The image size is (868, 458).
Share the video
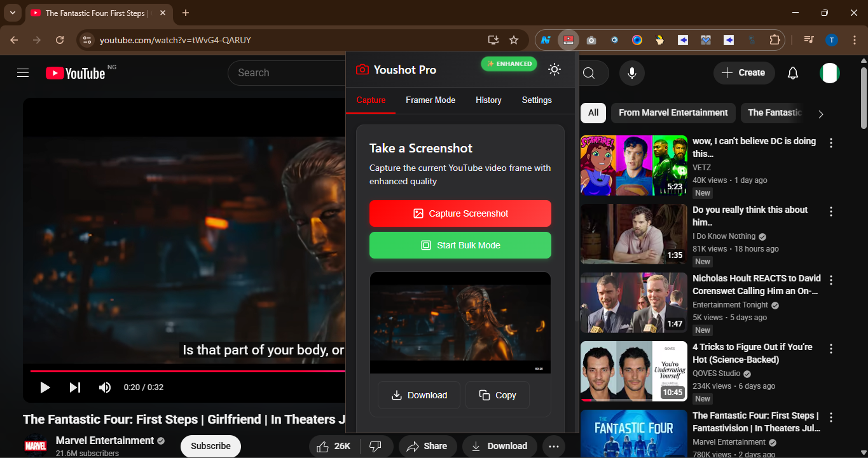(x=427, y=446)
